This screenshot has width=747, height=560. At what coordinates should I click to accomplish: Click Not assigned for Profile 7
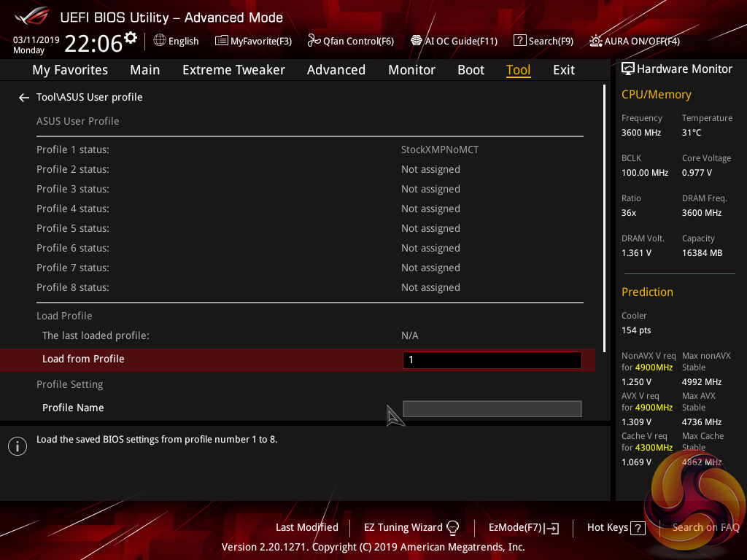(x=430, y=268)
